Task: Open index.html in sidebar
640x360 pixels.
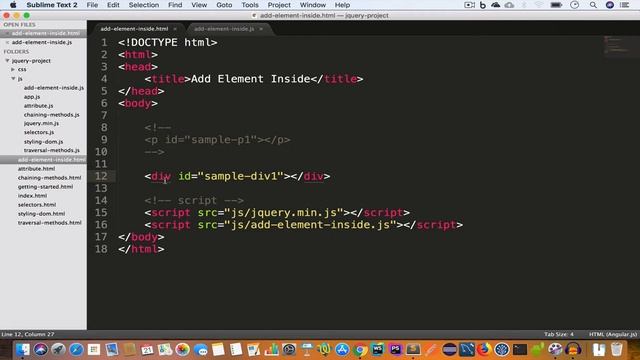Action: click(x=32, y=196)
